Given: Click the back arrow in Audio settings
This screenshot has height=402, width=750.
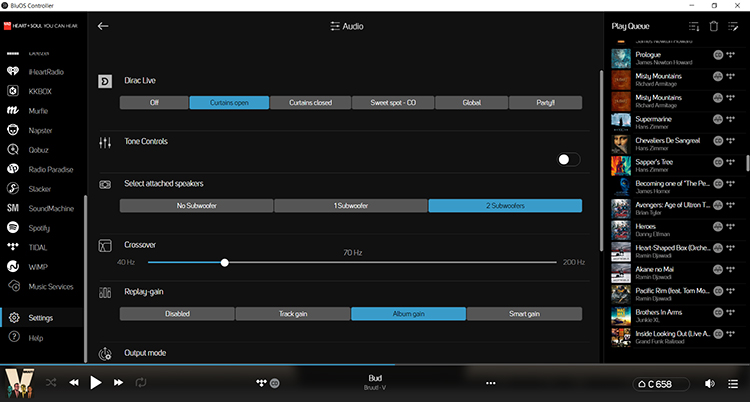Looking at the screenshot, I should pos(102,27).
